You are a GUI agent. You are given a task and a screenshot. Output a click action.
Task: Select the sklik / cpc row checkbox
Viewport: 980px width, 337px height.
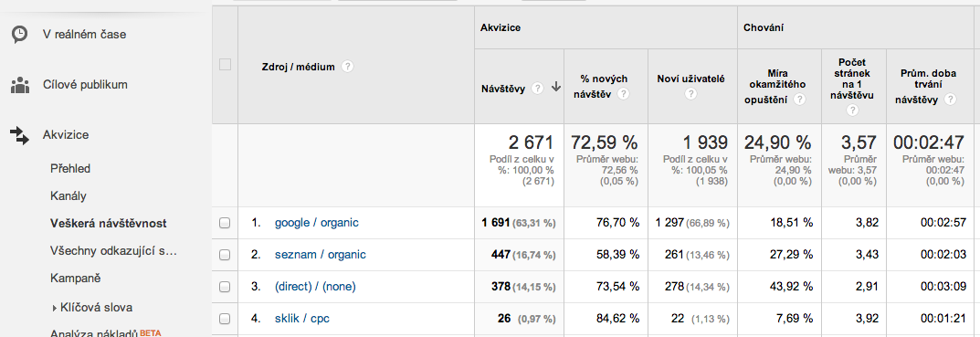(x=225, y=318)
